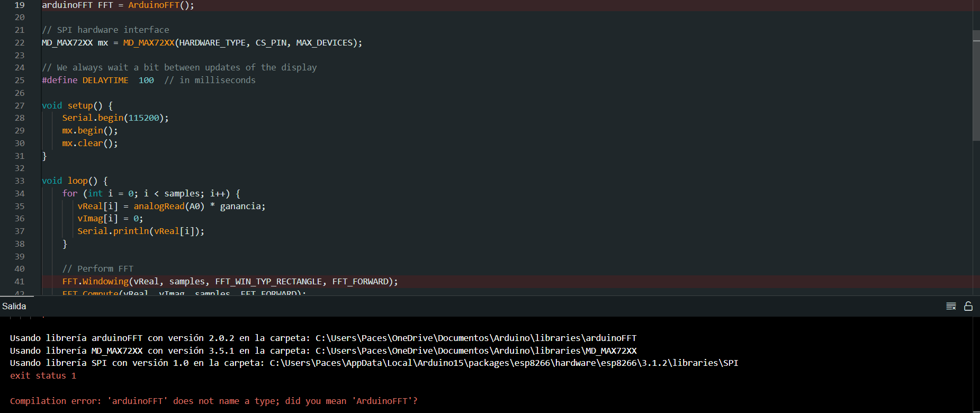Click the 'arduinoFFT FFT = ArduinoFFT();' line
Image resolution: width=980 pixels, height=413 pixels.
tap(118, 5)
